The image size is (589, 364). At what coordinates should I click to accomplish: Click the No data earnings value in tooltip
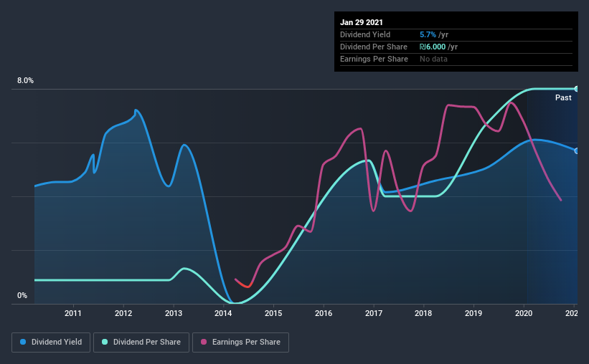click(433, 59)
